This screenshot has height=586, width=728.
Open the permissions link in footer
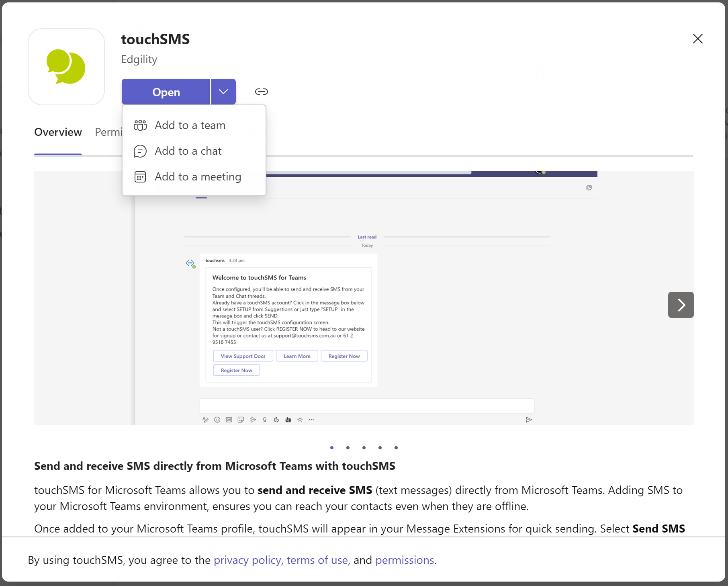[405, 560]
